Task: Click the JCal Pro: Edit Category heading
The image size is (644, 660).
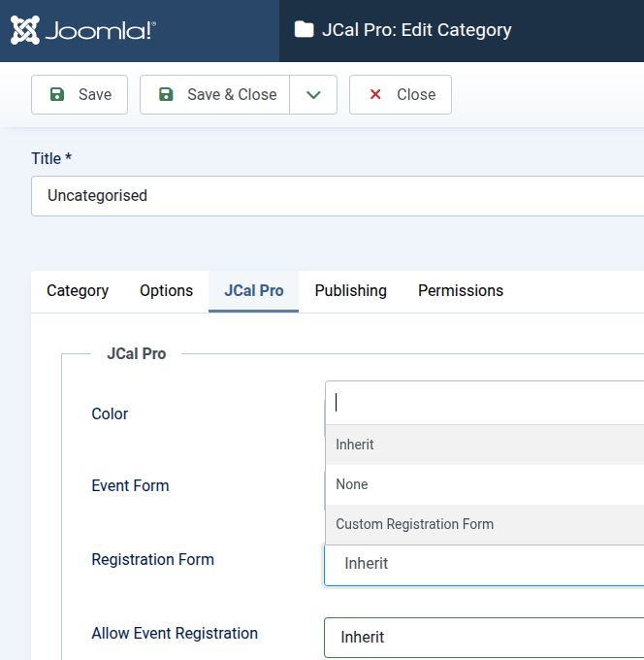Action: point(416,30)
